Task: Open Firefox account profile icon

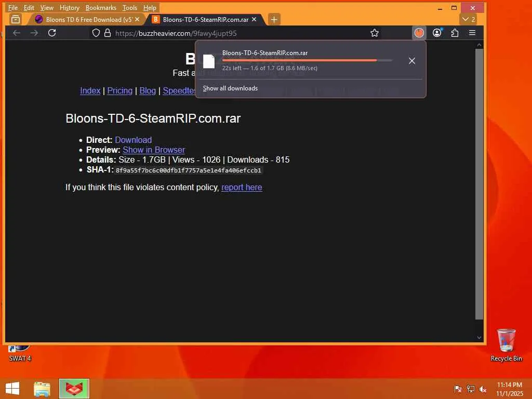Action: [437, 33]
